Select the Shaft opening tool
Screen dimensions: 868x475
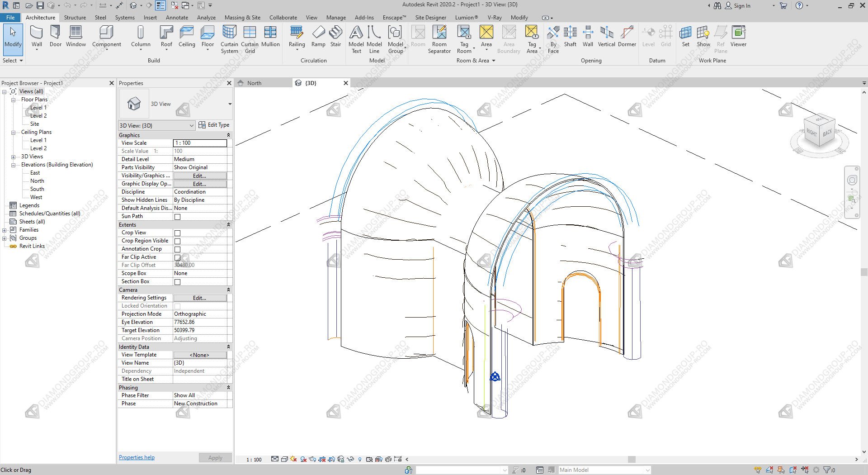click(x=570, y=37)
